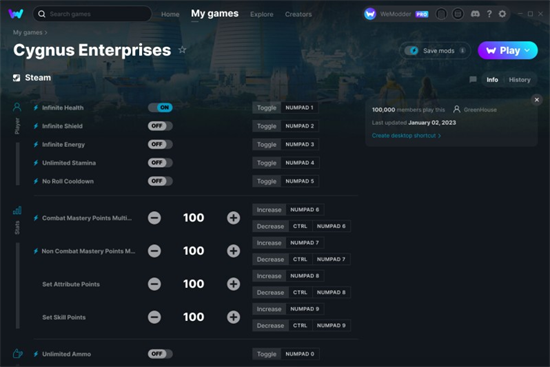Toggle the Save mods switch
This screenshot has width=550, height=367.
[x=412, y=51]
